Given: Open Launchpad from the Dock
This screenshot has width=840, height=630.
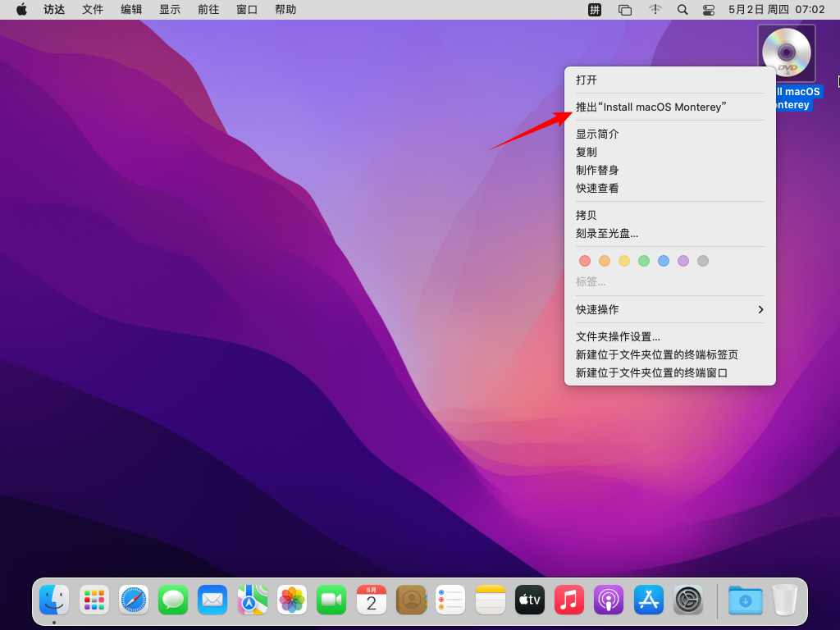Looking at the screenshot, I should coord(94,600).
